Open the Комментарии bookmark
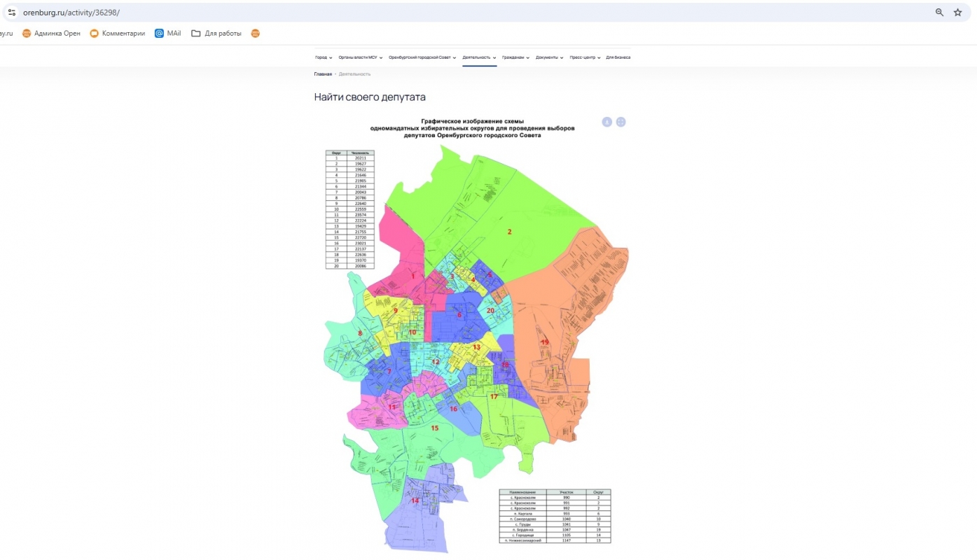This screenshot has height=560, width=977. (118, 33)
